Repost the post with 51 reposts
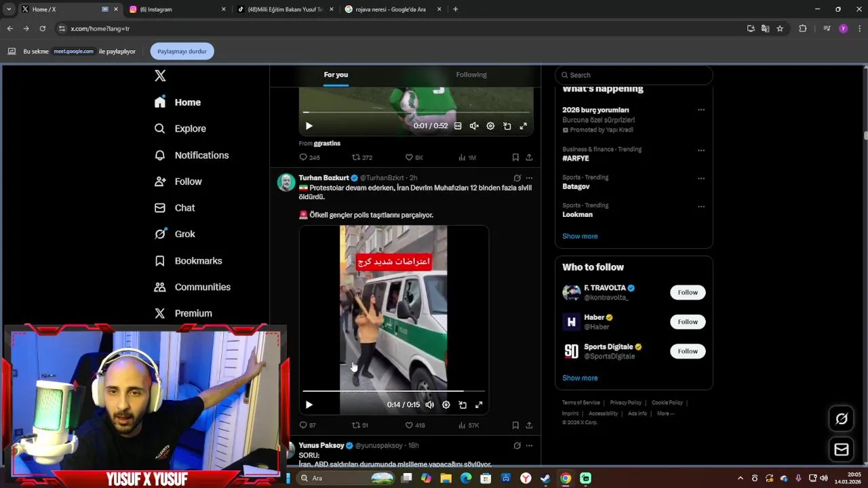 359,426
